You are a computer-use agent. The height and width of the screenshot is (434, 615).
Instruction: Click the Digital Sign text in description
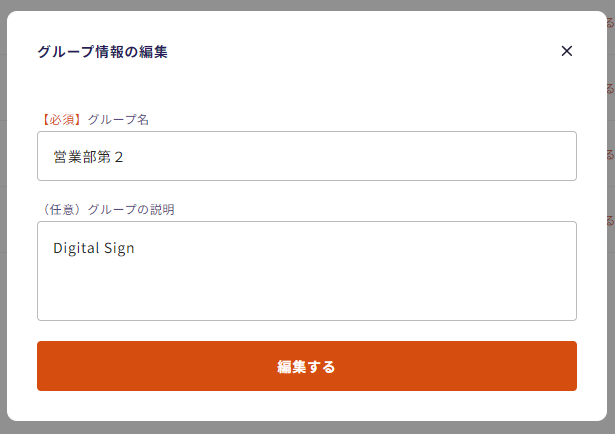[93, 248]
